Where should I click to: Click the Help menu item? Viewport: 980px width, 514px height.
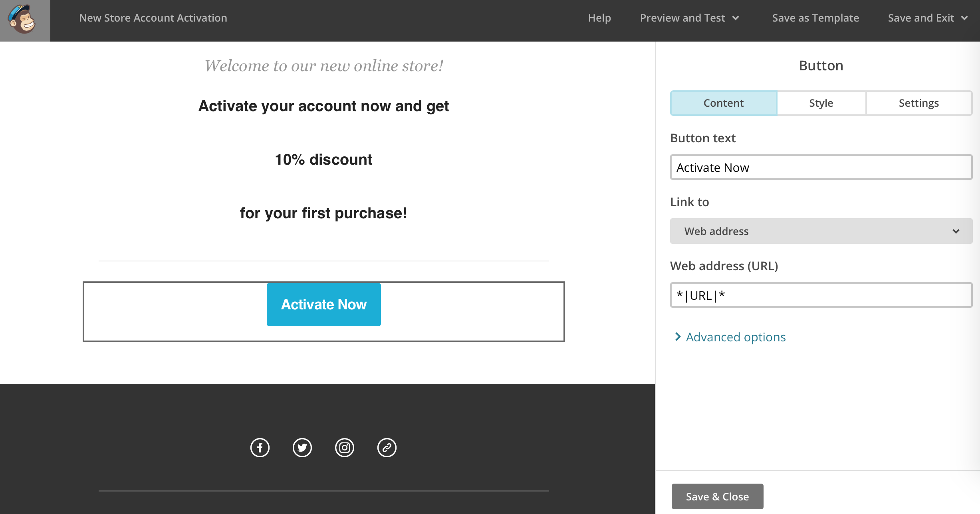point(599,18)
